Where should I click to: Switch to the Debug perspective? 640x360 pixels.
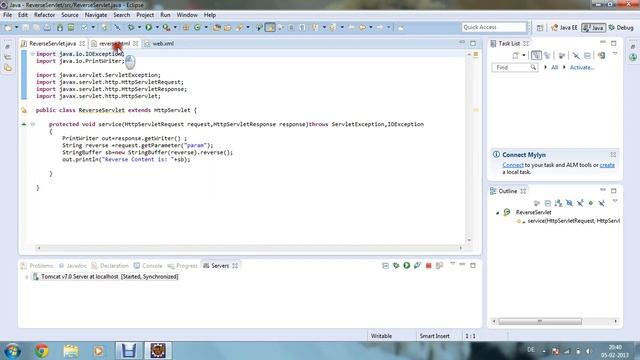621,28
